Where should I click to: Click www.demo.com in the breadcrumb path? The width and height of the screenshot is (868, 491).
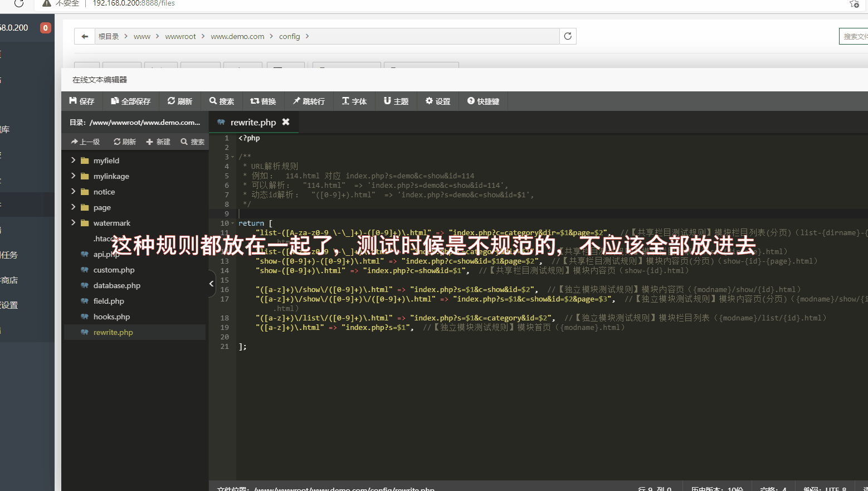pyautogui.click(x=237, y=36)
